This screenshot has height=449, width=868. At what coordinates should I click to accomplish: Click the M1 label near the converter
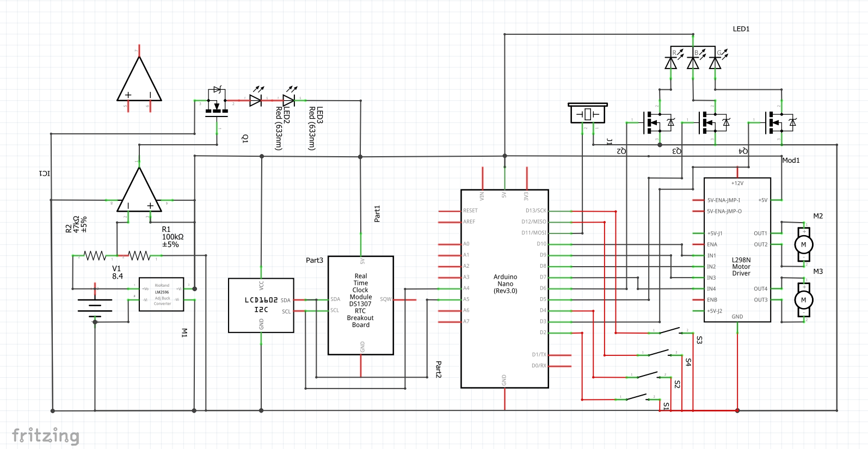click(184, 333)
